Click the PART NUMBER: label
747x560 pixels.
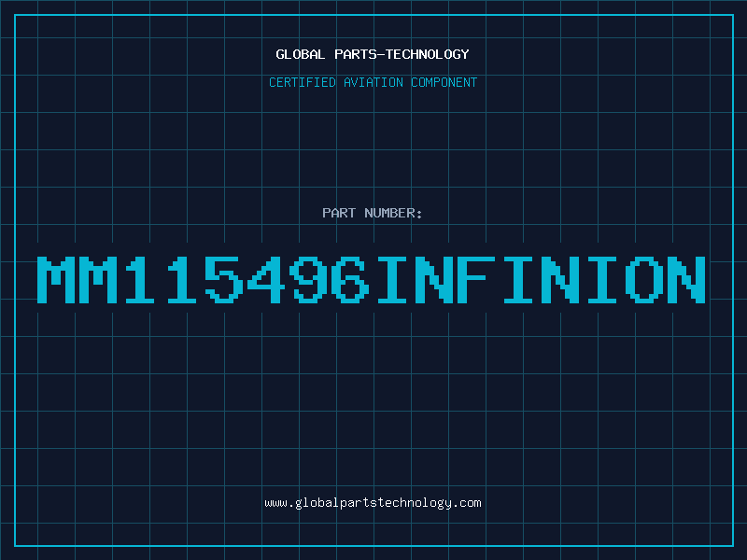click(373, 213)
